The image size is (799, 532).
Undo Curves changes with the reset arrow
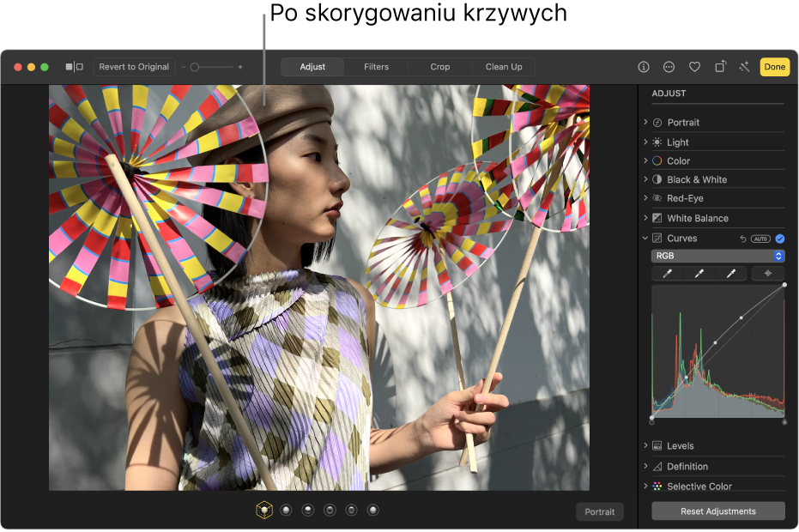coord(742,239)
